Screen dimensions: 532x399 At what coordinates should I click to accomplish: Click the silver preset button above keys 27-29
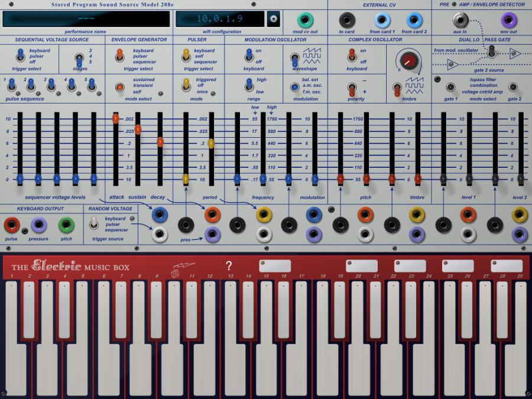click(507, 266)
